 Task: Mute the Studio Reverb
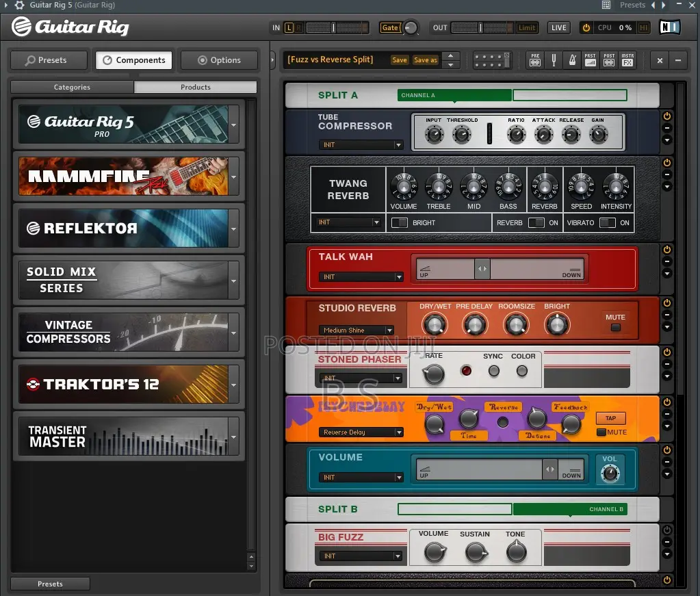pos(616,328)
